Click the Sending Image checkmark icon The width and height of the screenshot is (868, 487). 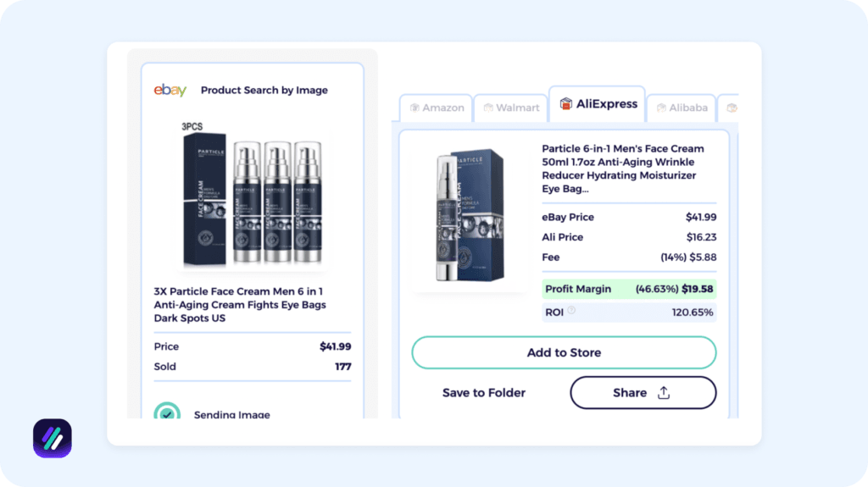coord(167,411)
